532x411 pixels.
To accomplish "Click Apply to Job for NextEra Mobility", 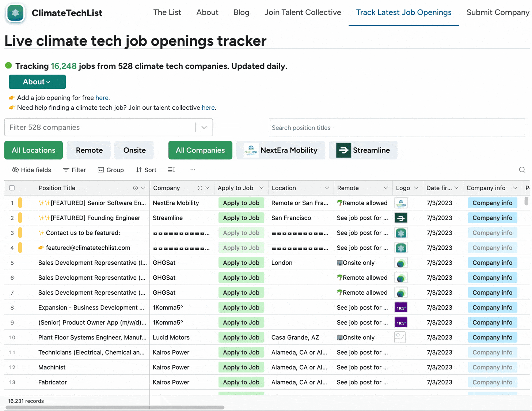I will [241, 203].
